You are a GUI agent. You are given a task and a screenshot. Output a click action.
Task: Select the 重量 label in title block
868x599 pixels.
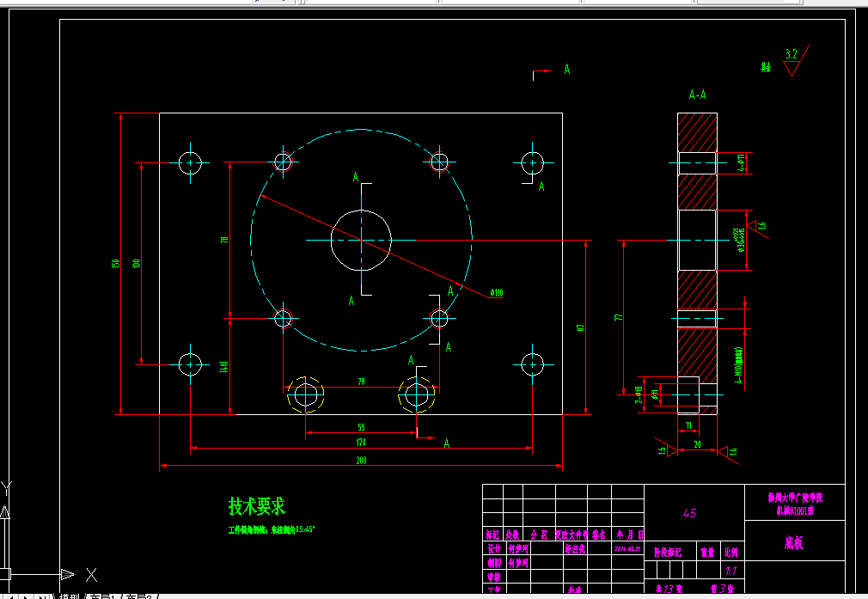point(707,552)
